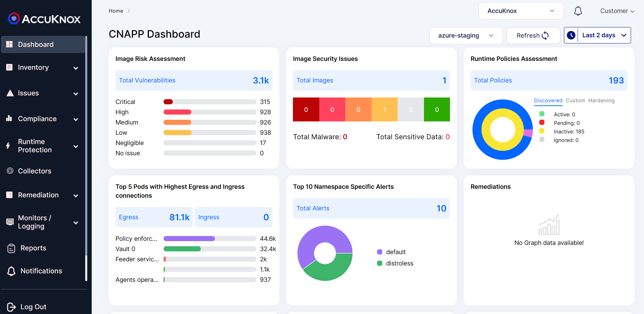Click the Vault 0 egress bar
The height and width of the screenshot is (314, 644).
pyautogui.click(x=210, y=249)
